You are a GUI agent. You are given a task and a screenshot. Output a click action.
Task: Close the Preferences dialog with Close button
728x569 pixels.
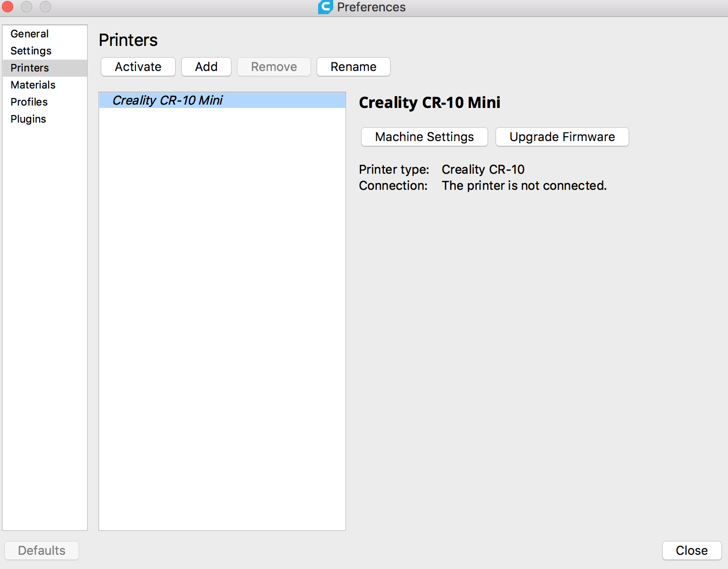(692, 551)
